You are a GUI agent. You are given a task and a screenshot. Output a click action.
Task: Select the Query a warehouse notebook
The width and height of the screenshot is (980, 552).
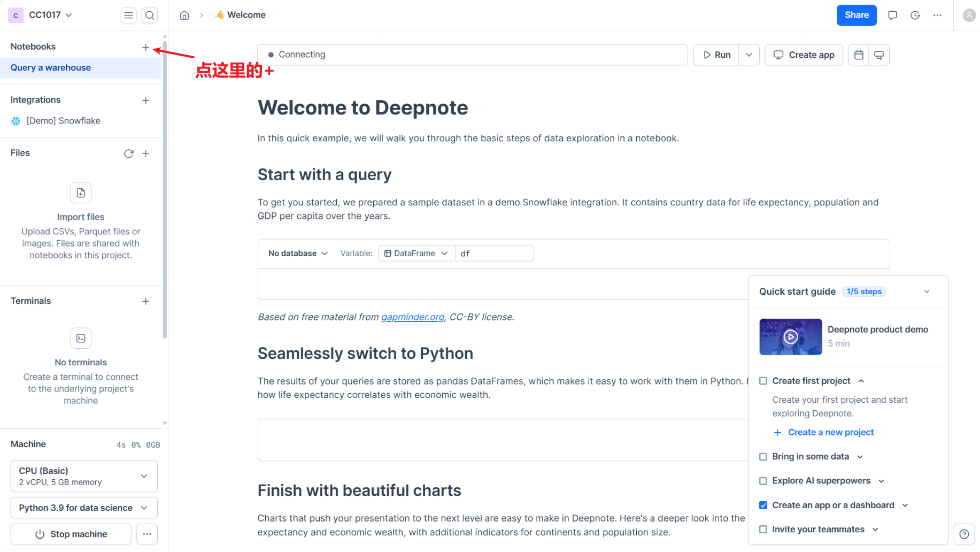(x=81, y=68)
